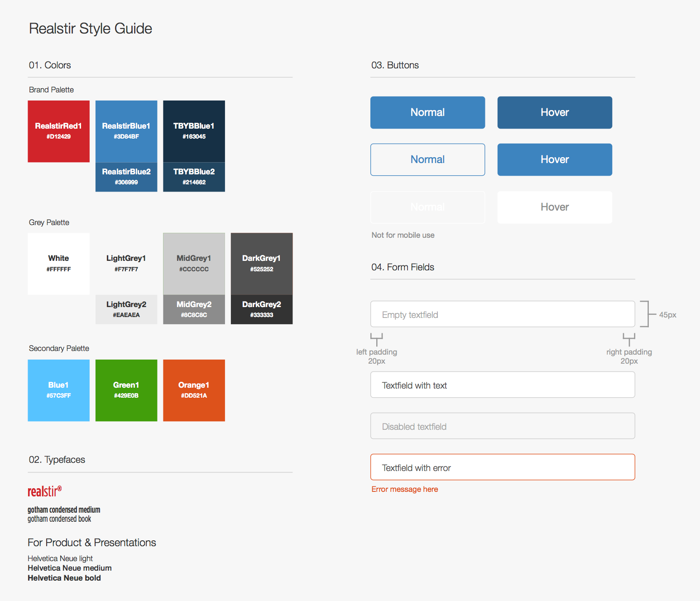700x601 pixels.
Task: Select the Green1 #429E0B swatch
Action: point(126,390)
